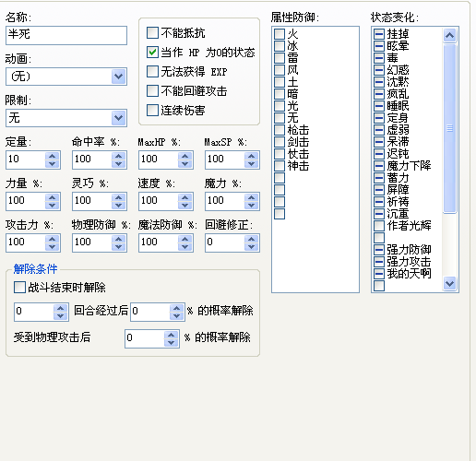Toggle 强力防御 state change box
Screen dimensions: 476x461
379,250
